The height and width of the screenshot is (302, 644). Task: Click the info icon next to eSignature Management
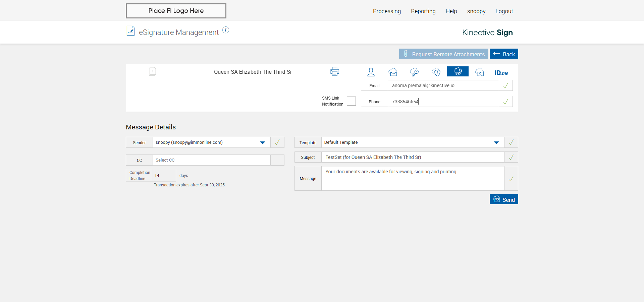pyautogui.click(x=226, y=30)
